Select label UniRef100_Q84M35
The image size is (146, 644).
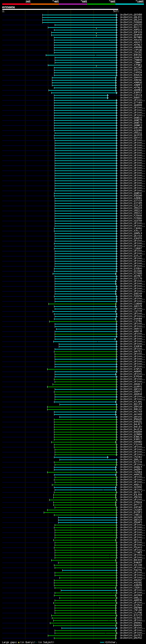131,35
